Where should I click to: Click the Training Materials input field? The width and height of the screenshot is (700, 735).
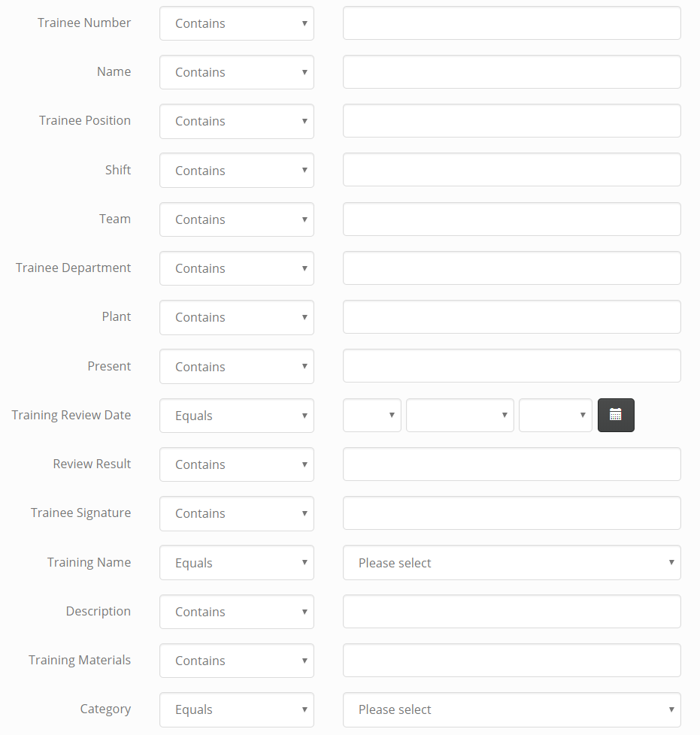point(511,661)
